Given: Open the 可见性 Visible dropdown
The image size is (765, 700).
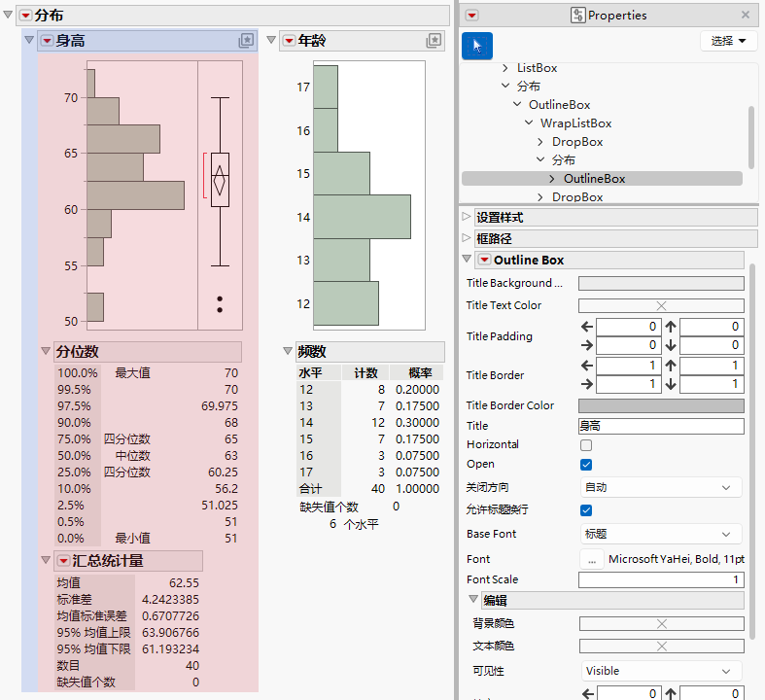Looking at the screenshot, I should tap(662, 671).
